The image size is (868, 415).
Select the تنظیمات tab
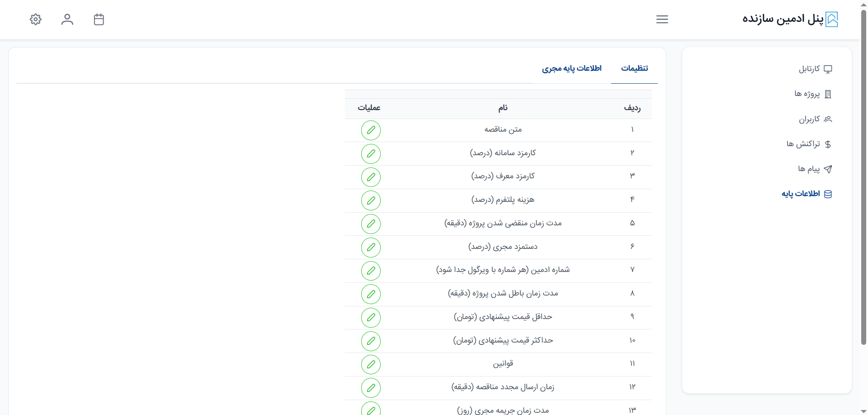click(x=634, y=68)
